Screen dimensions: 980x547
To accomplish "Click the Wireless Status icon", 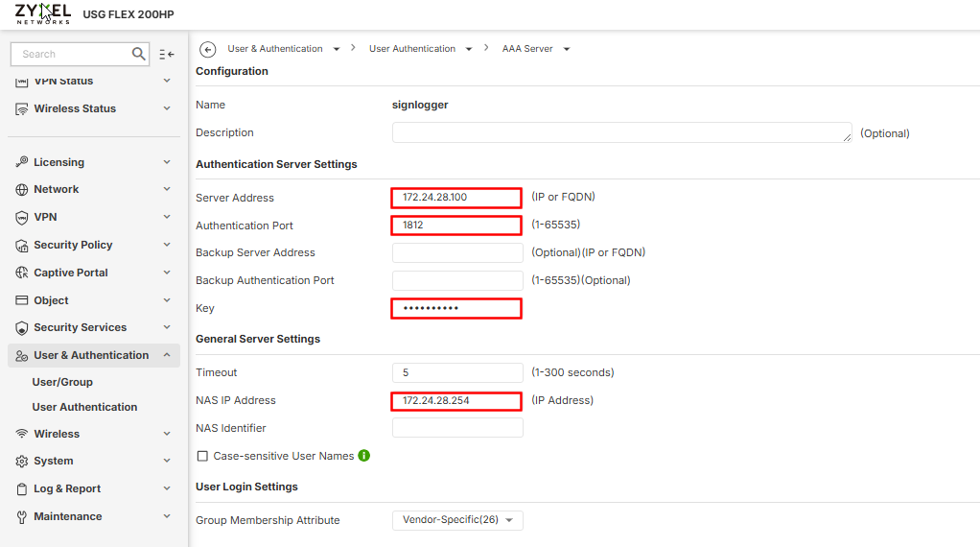I will (22, 108).
